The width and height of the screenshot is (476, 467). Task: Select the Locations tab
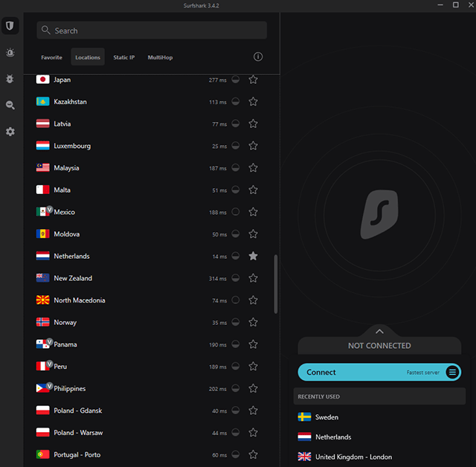pos(88,57)
